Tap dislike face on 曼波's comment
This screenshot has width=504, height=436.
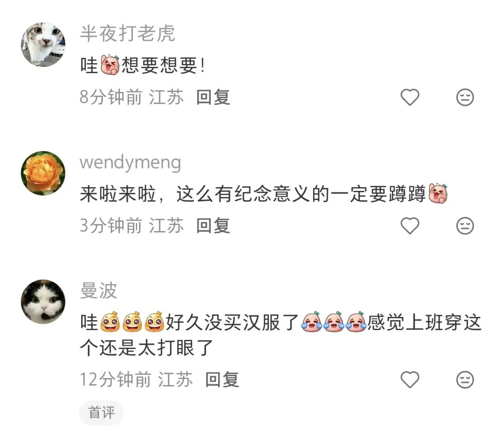[465, 380]
